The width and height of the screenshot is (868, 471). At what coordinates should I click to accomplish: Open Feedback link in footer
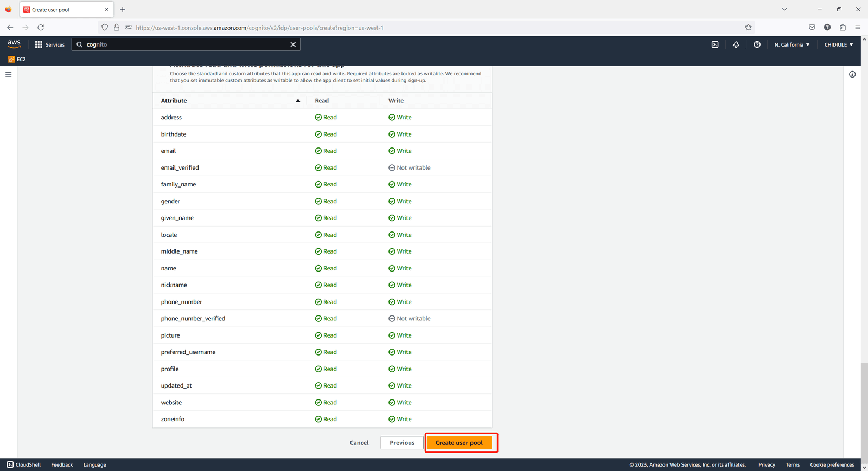click(x=62, y=465)
